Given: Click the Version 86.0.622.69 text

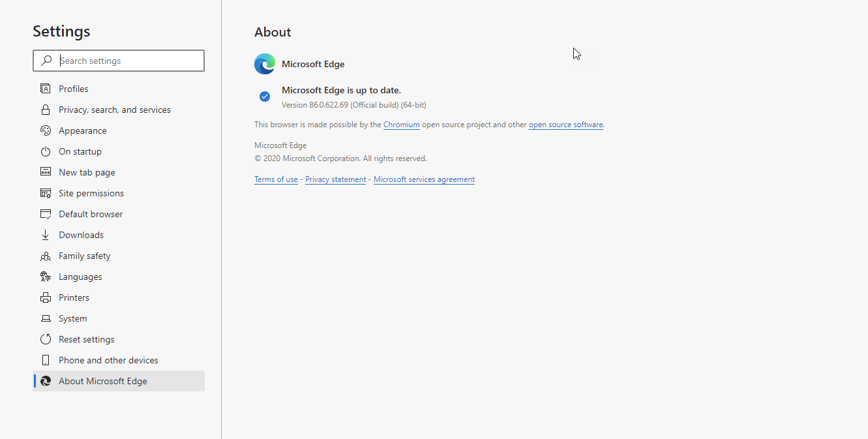Looking at the screenshot, I should point(354,105).
